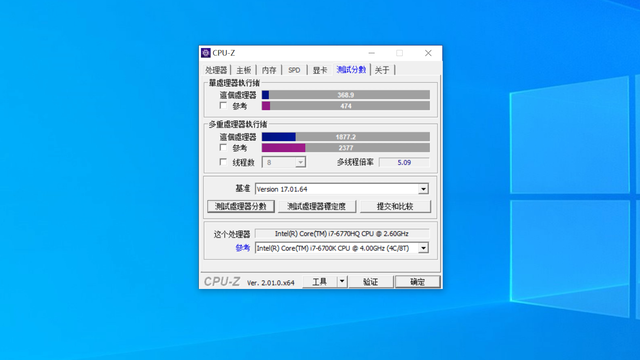Confirm with the 确定 button

pyautogui.click(x=418, y=282)
